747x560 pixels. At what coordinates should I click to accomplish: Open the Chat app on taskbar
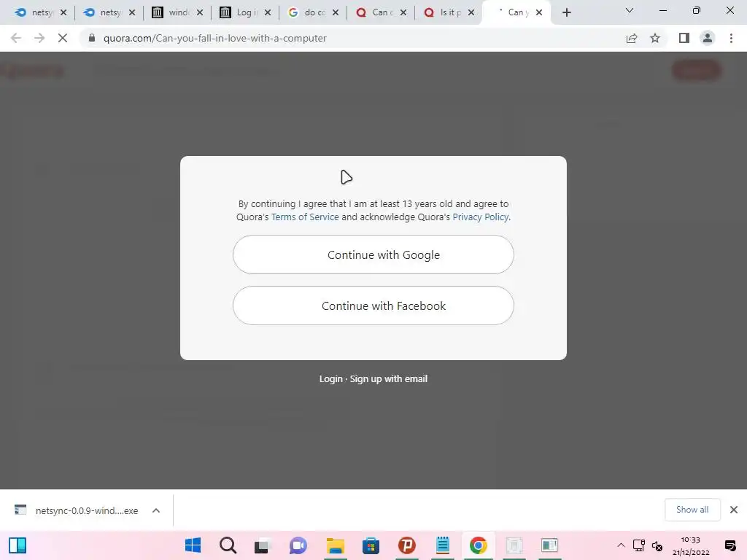click(298, 545)
